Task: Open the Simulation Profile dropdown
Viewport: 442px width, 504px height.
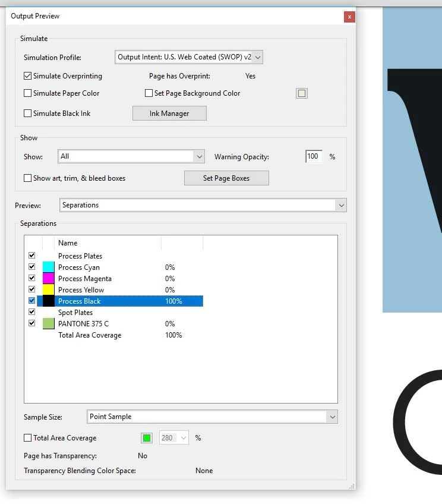Action: click(189, 57)
